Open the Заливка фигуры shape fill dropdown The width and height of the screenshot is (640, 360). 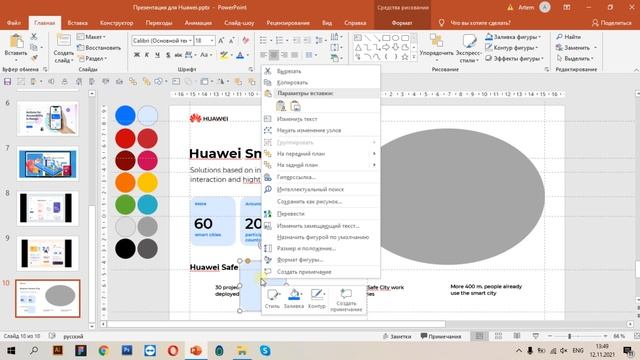coord(513,37)
